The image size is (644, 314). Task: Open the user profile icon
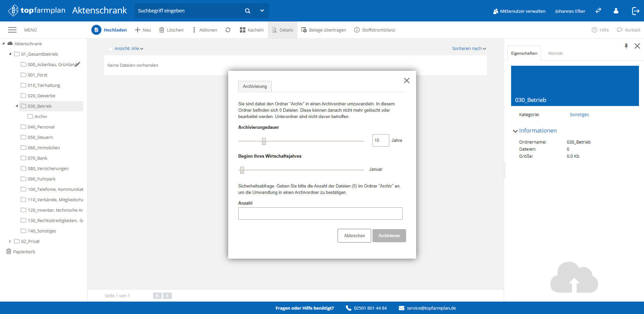point(616,11)
